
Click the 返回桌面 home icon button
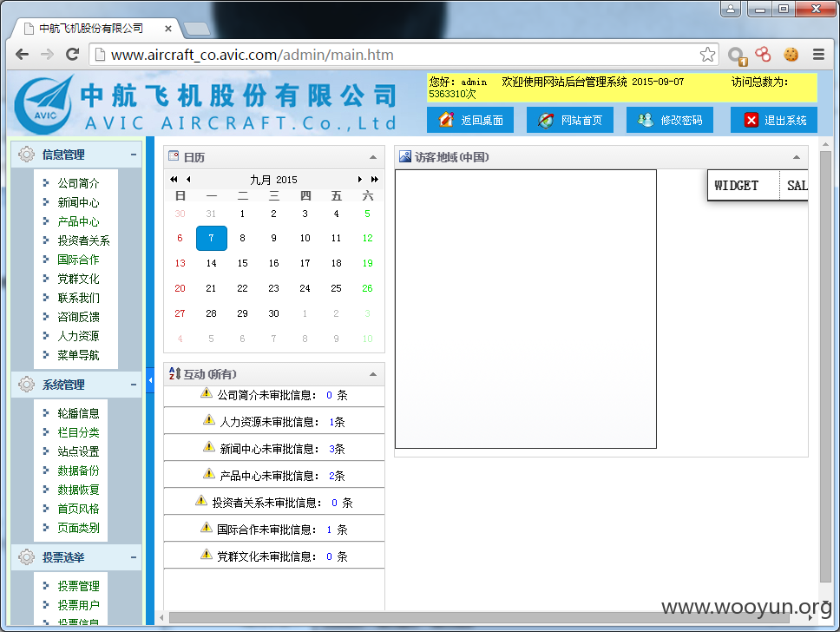tap(469, 120)
